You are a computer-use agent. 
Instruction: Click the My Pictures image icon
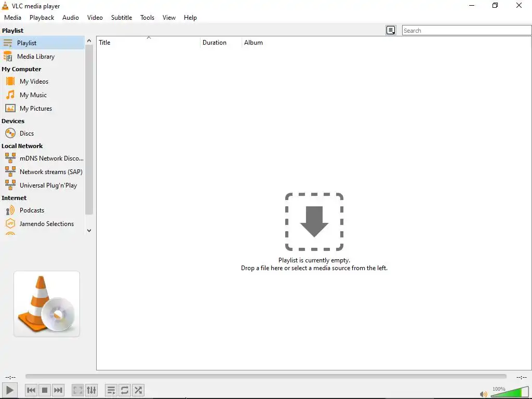pos(10,109)
